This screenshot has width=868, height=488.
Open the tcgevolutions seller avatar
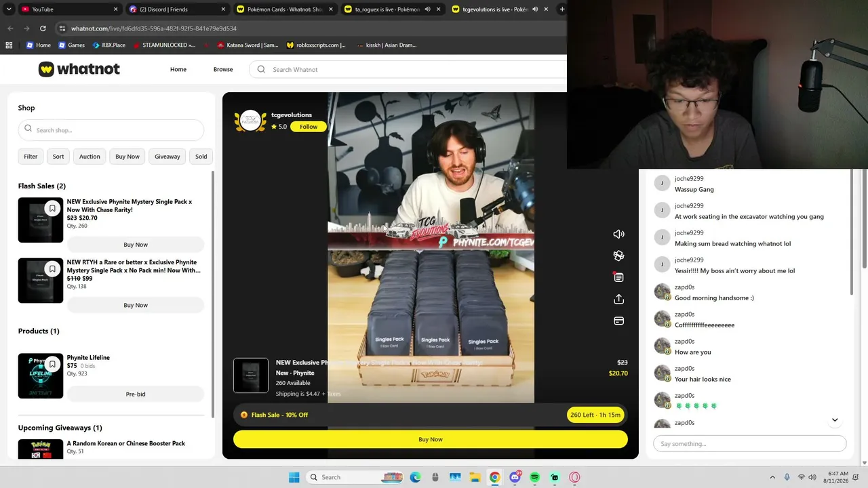click(x=251, y=121)
